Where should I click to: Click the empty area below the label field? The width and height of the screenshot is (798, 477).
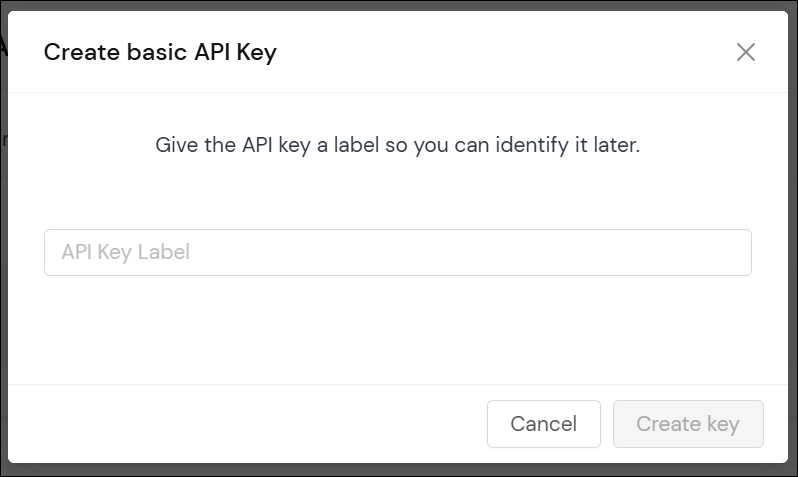point(397,330)
